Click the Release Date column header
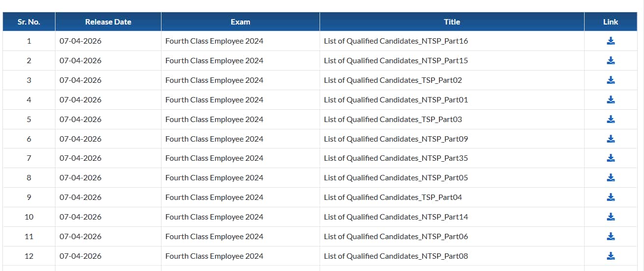Image resolution: width=644 pixels, height=271 pixels. point(108,22)
